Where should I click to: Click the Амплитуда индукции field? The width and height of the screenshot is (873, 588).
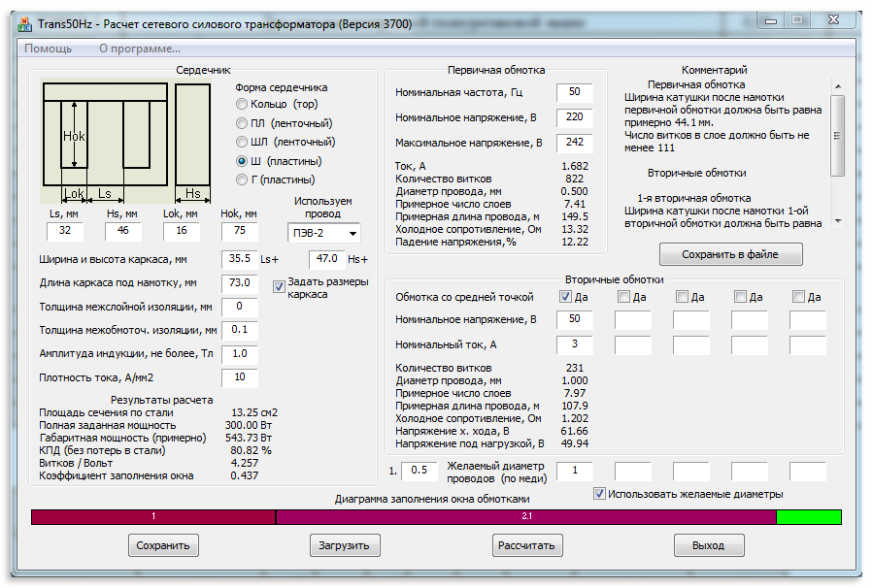(x=240, y=354)
